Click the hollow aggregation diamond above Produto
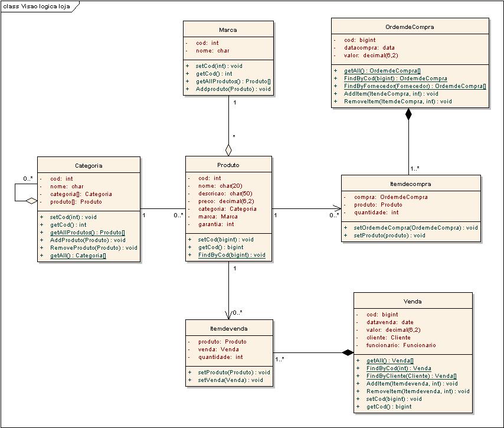 click(228, 150)
